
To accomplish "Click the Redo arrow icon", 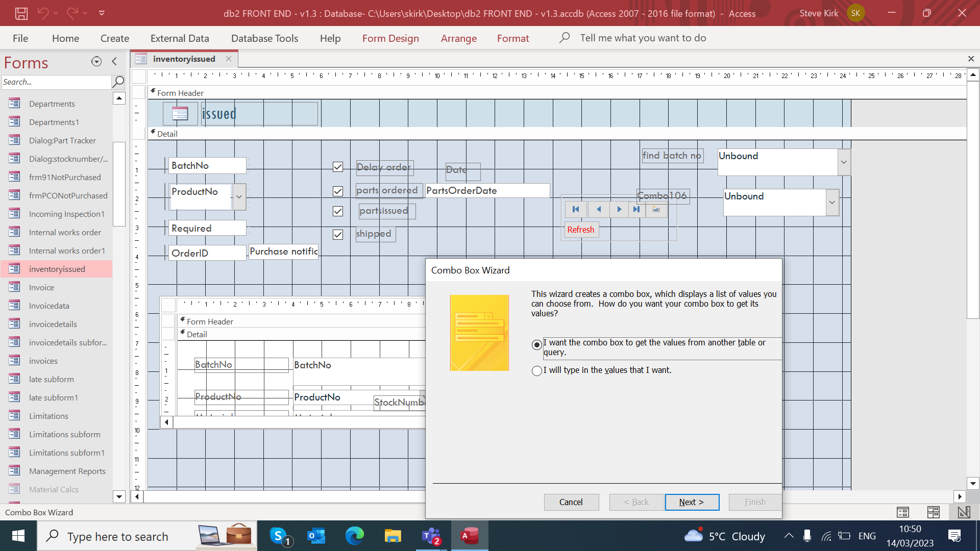I will point(72,13).
